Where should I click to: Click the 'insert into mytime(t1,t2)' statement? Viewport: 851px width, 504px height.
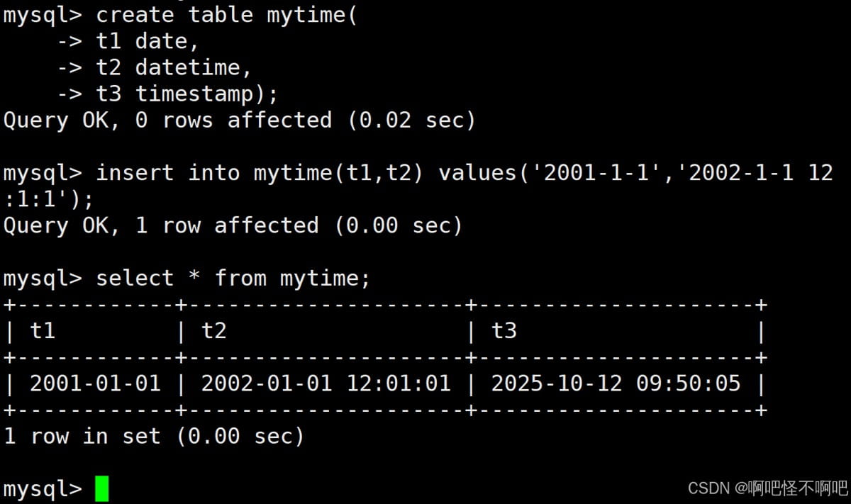click(260, 172)
